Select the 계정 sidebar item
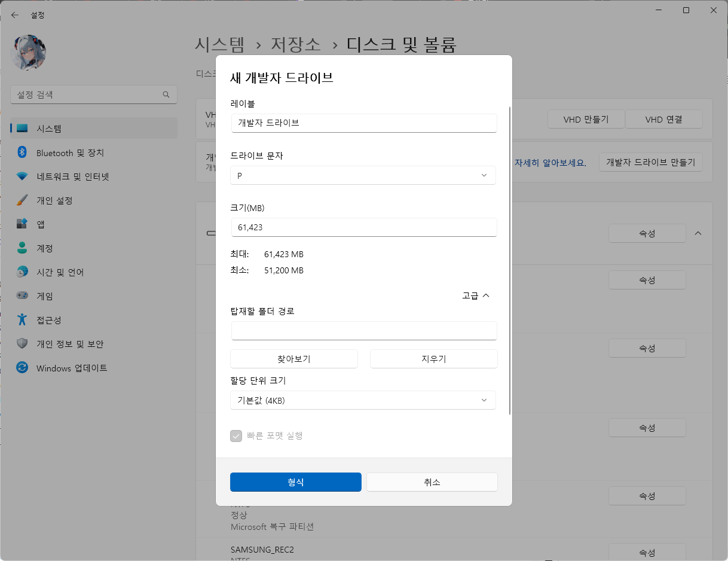 coord(94,248)
